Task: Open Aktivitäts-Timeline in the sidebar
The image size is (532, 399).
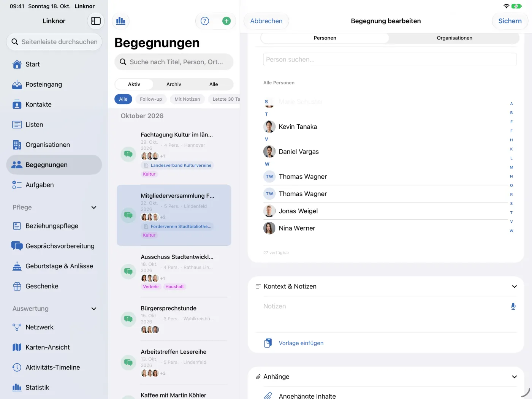Action: [54, 367]
